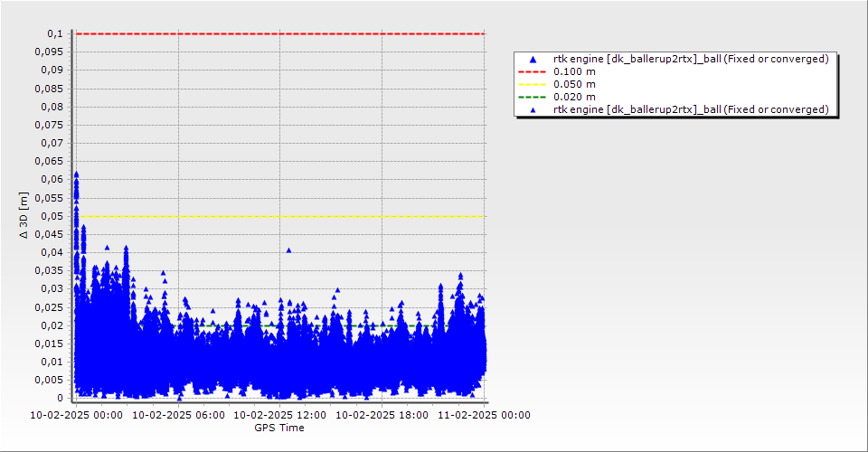Screen dimensions: 868x452
Task: Click the '0,01' y-axis tick label
Action: (x=52, y=362)
